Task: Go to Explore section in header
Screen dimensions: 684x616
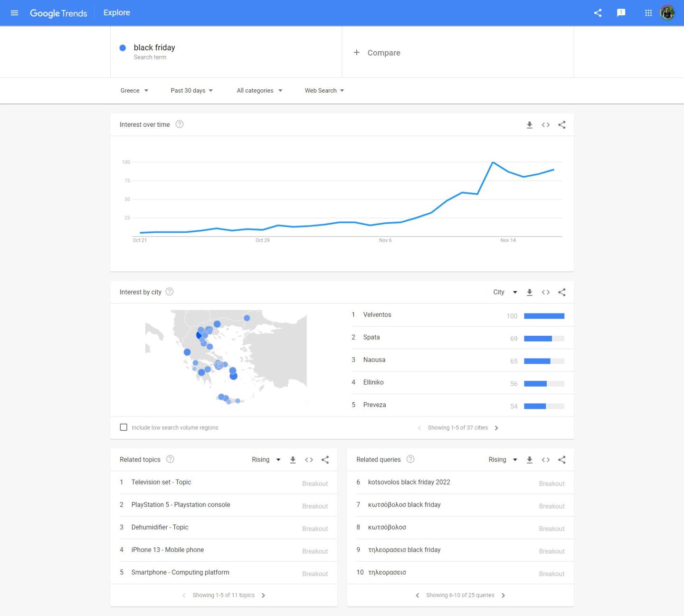Action: 117,13
